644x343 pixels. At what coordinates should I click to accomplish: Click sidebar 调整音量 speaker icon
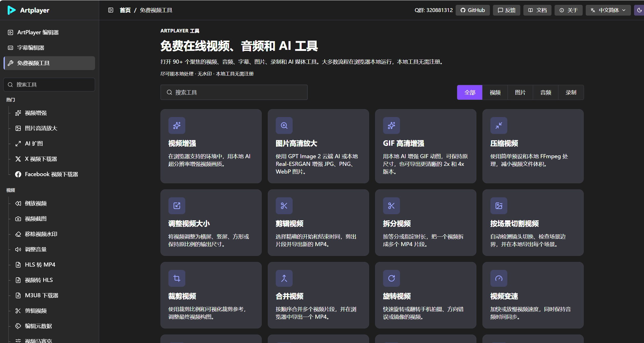(x=18, y=249)
